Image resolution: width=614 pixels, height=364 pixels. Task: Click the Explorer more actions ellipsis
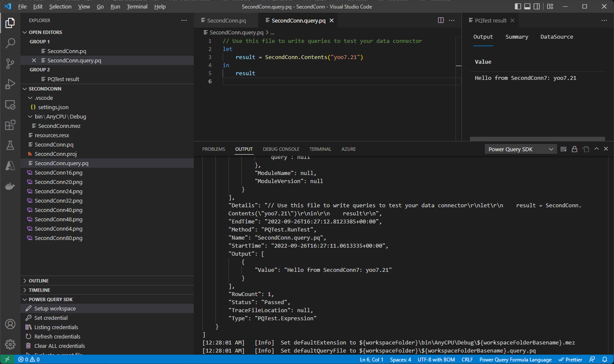(x=184, y=20)
